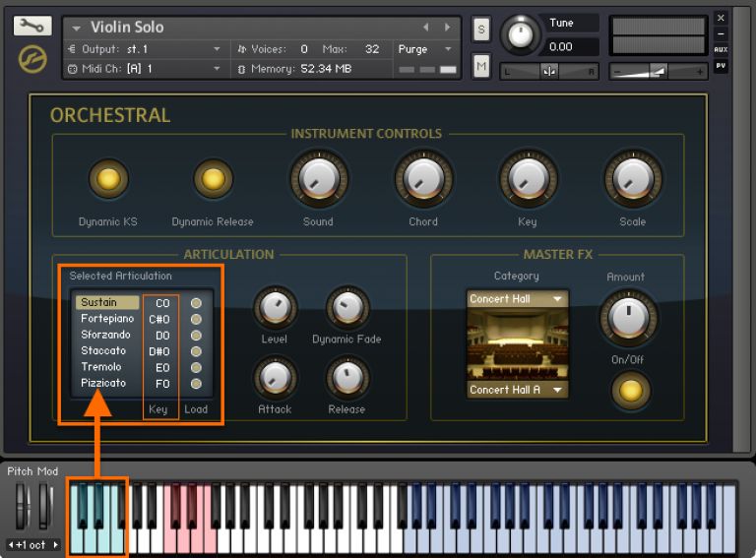Mute the instrument with M button
Viewport: 756px width, 558px height.
pyautogui.click(x=481, y=66)
